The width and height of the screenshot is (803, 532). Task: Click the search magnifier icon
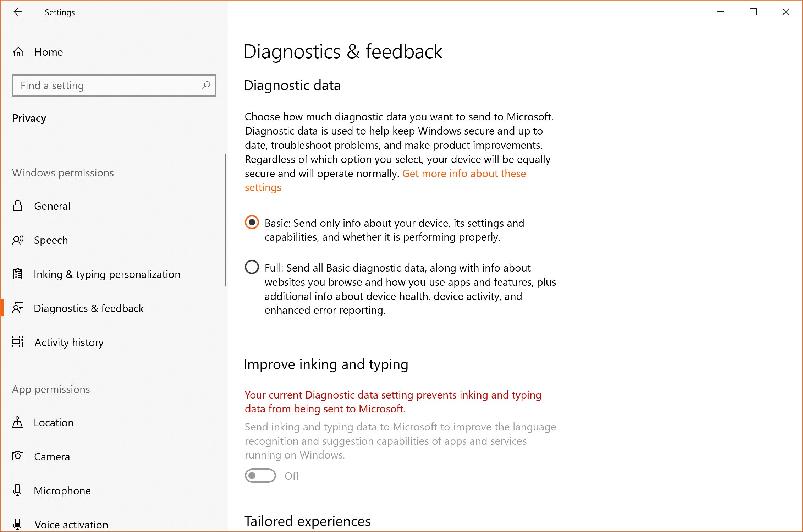(x=206, y=86)
